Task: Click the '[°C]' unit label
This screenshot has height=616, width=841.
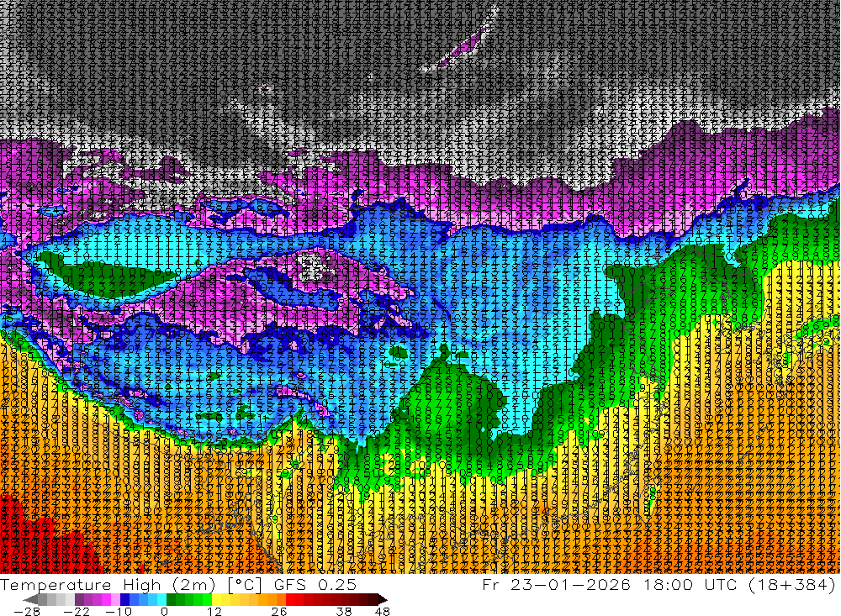Action: tap(245, 585)
